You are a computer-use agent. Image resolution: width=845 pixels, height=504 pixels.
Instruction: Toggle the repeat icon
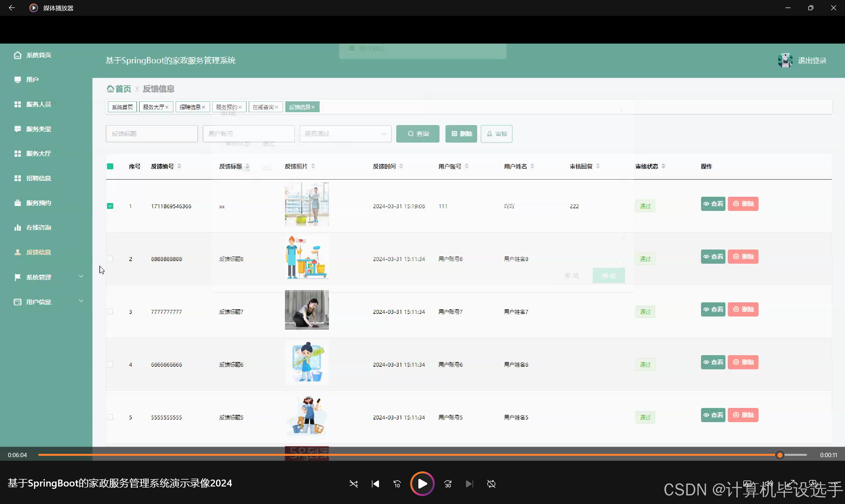click(x=491, y=484)
